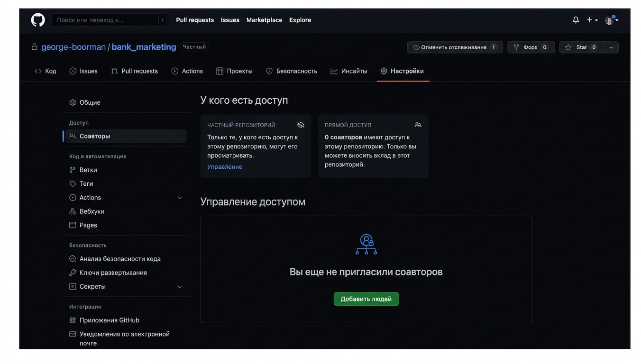The image size is (641, 364).
Task: Switch to the Actions tab
Action: (187, 71)
